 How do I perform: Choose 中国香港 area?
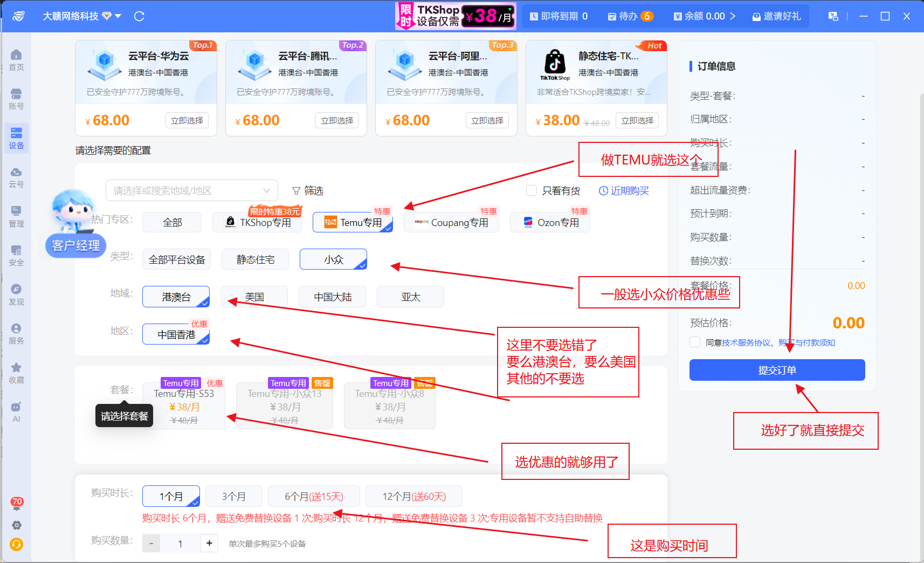click(x=176, y=334)
